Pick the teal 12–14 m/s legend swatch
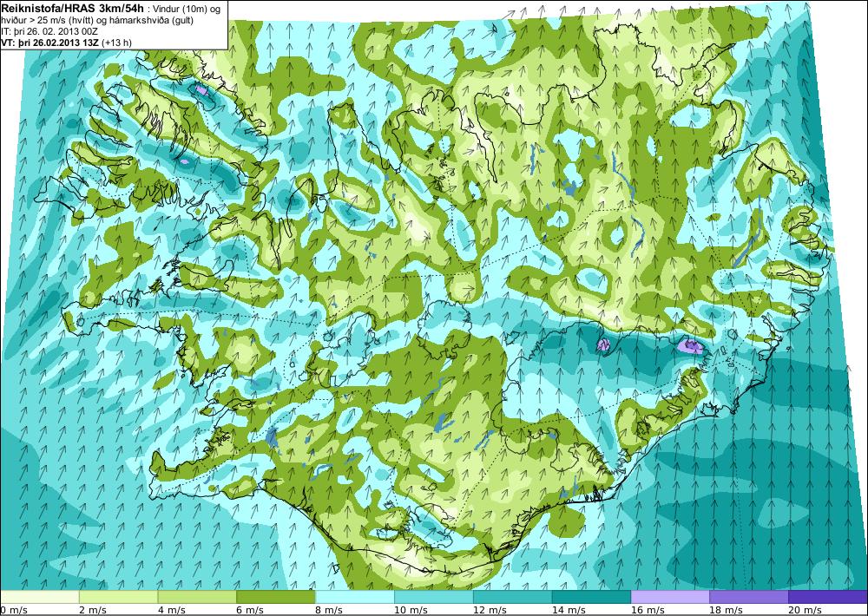This screenshot has width=868, height=616. coord(513,597)
